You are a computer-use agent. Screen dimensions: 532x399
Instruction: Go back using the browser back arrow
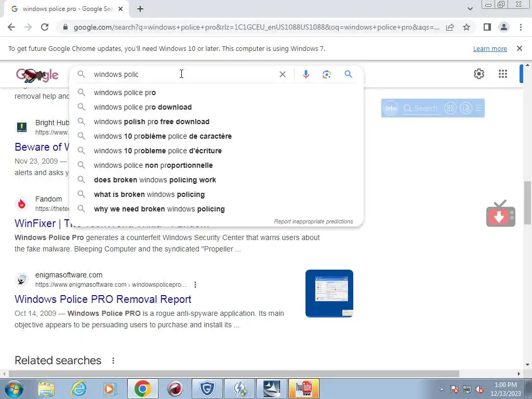tap(11, 27)
